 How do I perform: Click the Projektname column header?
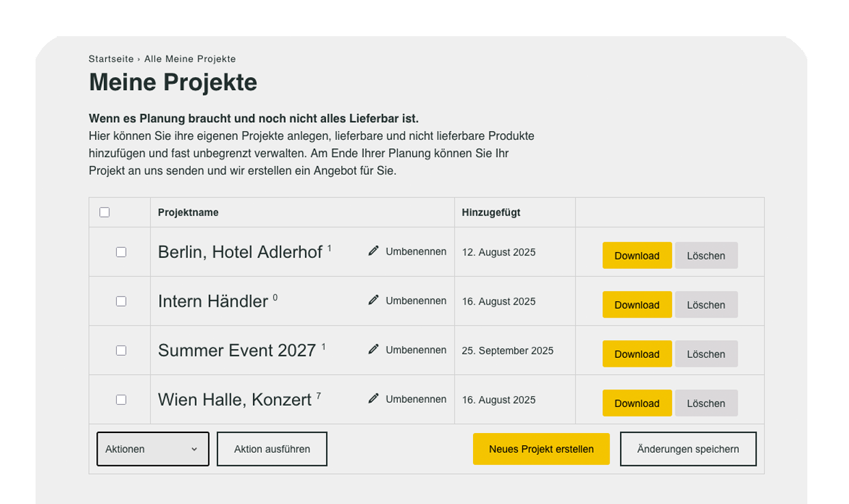pos(188,212)
